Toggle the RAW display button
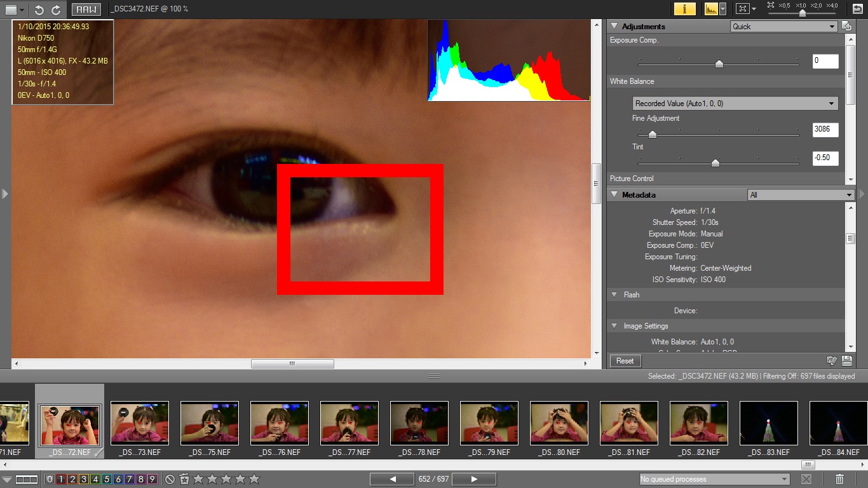The image size is (868, 488). coord(86,10)
